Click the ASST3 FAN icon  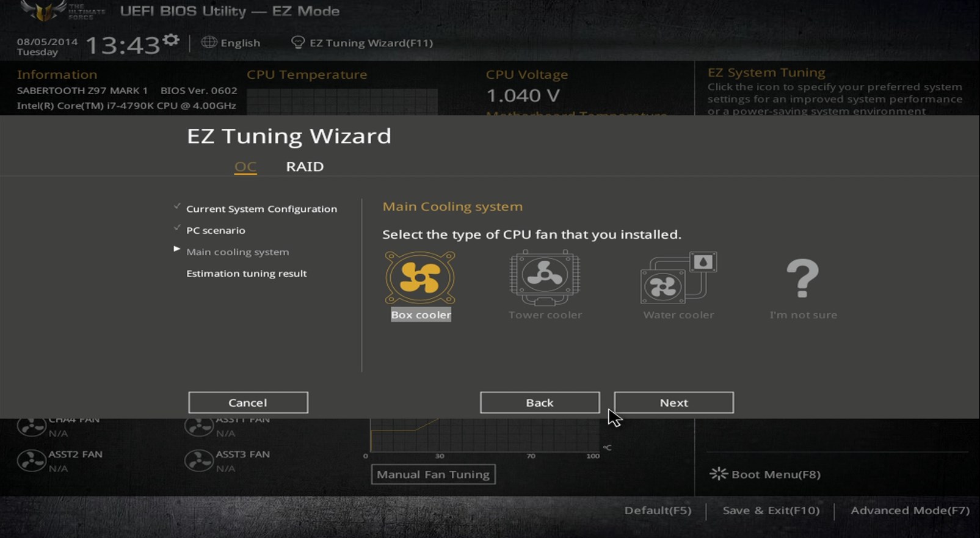coord(198,460)
